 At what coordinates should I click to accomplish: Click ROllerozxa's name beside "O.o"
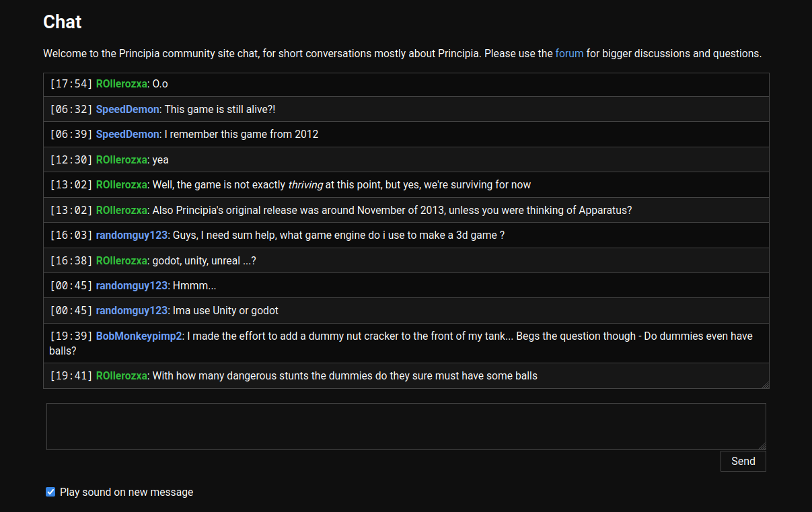(x=122, y=84)
